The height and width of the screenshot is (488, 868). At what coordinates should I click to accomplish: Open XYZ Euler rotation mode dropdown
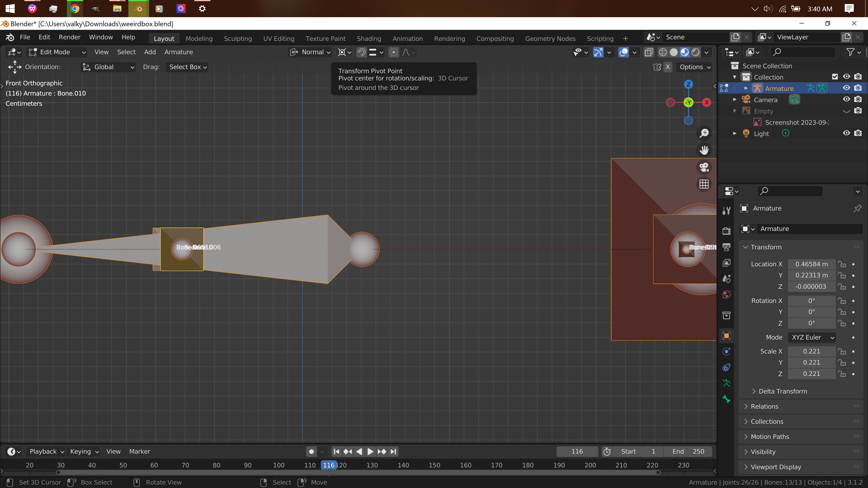tap(812, 338)
